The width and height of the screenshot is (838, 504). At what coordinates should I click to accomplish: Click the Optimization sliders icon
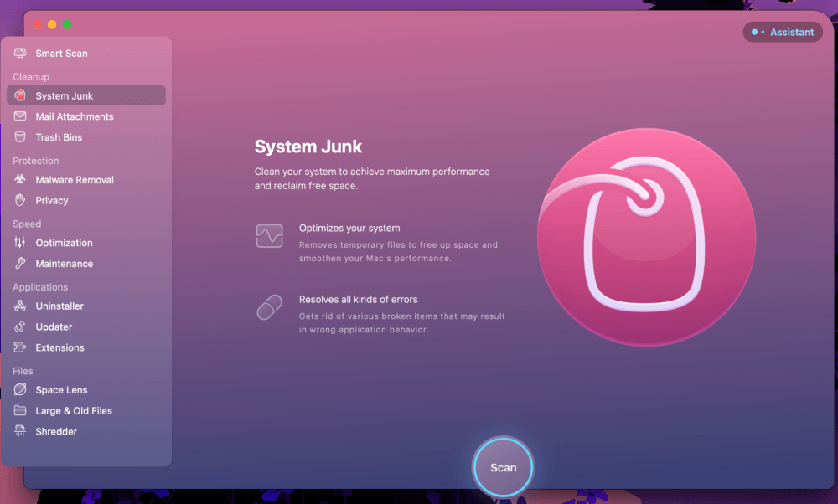coord(20,243)
